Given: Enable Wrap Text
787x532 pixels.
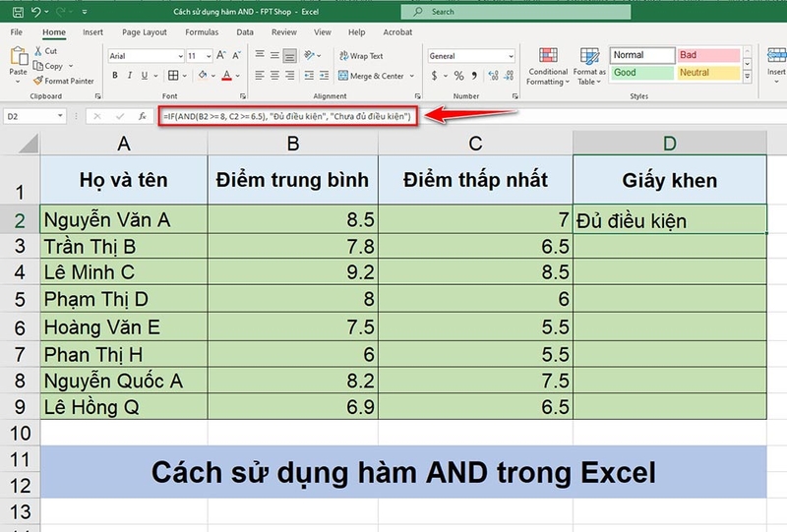Looking at the screenshot, I should (361, 56).
